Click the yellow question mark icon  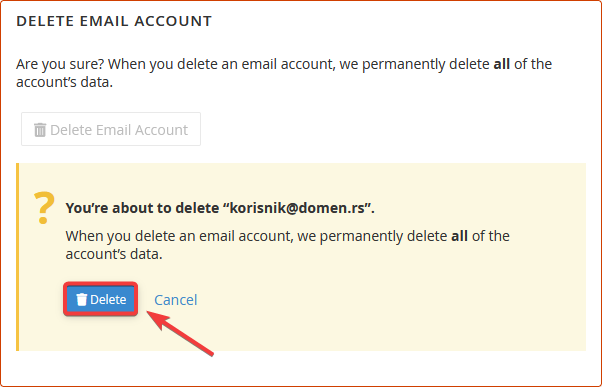(44, 208)
